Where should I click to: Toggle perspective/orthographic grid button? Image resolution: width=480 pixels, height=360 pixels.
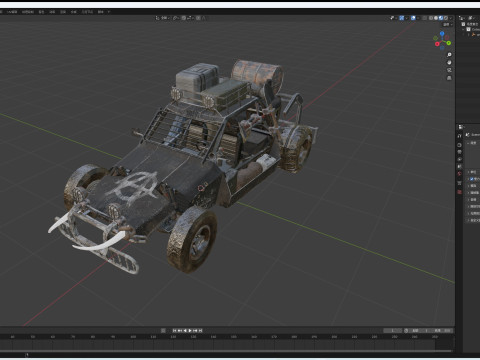[x=449, y=78]
